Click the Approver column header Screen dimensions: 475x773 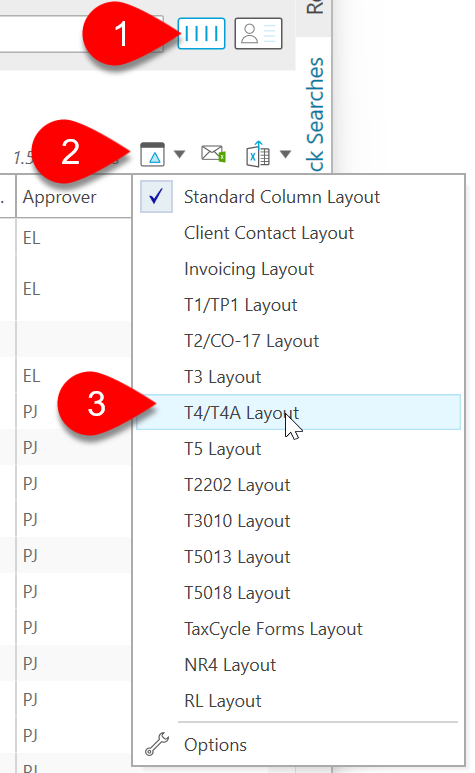click(74, 197)
